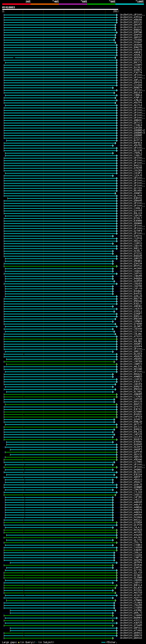The width and height of the screenshot is (146, 644).
Task: Open hit UniRef100_C1V1K6
Action: (x=131, y=85)
